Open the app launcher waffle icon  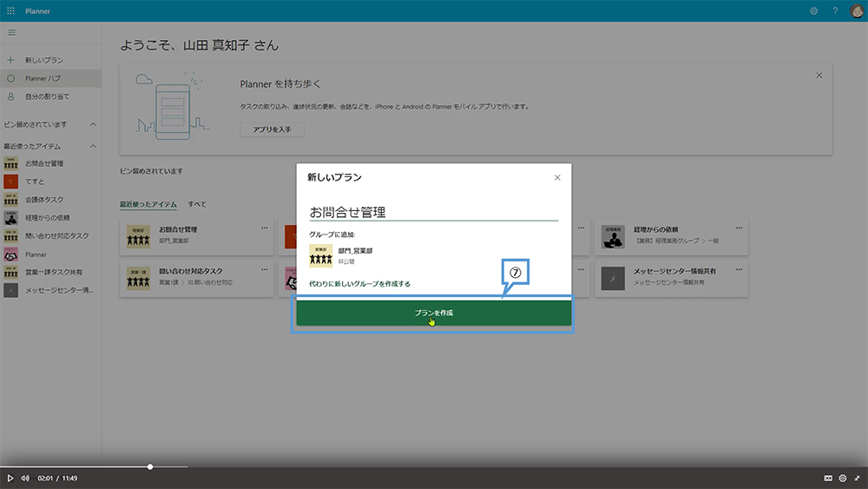pos(10,10)
